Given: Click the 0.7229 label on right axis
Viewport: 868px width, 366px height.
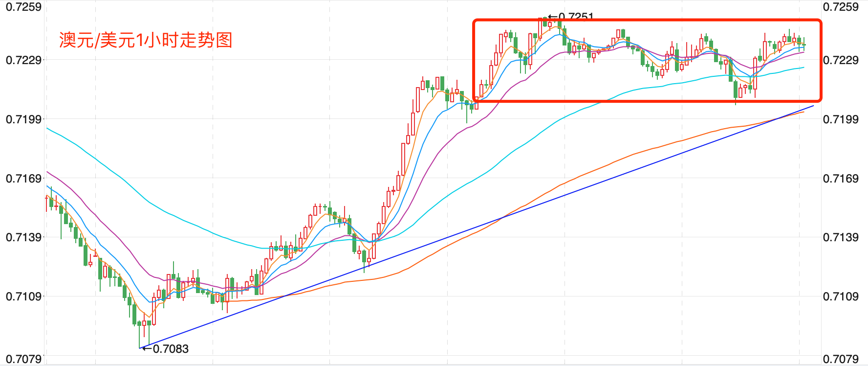Looking at the screenshot, I should pyautogui.click(x=841, y=60).
